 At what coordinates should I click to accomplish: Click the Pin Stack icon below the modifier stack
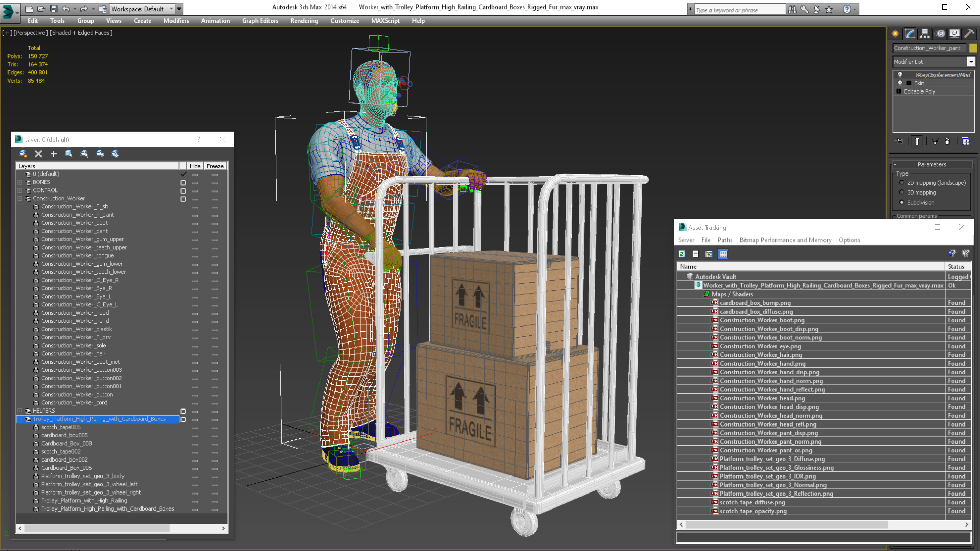[899, 141]
